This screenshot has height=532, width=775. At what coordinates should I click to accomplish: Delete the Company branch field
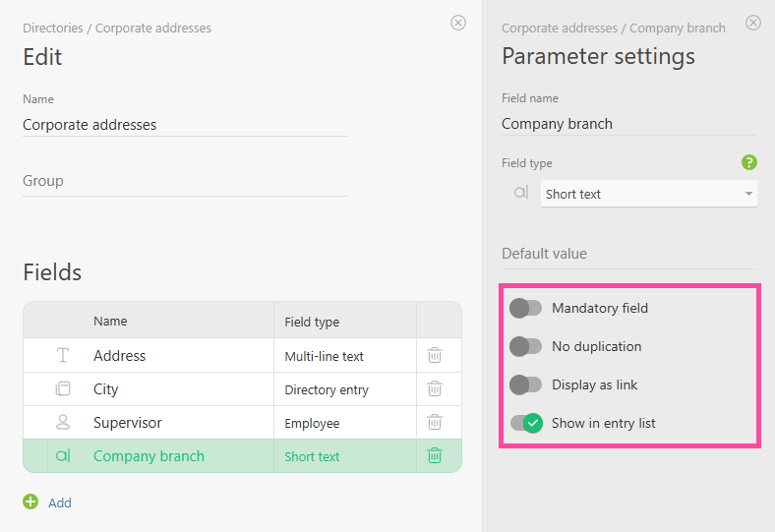(x=435, y=456)
